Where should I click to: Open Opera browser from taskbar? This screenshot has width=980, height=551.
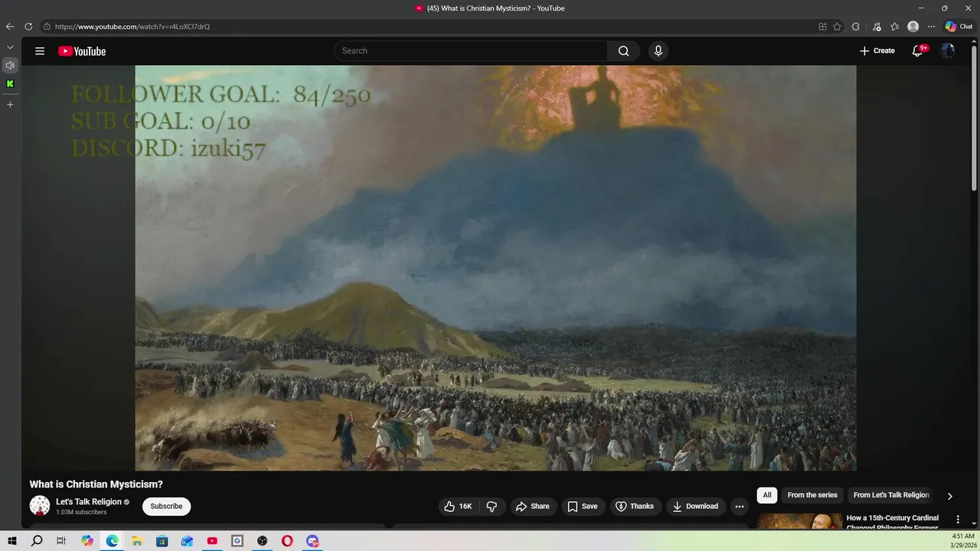287,541
